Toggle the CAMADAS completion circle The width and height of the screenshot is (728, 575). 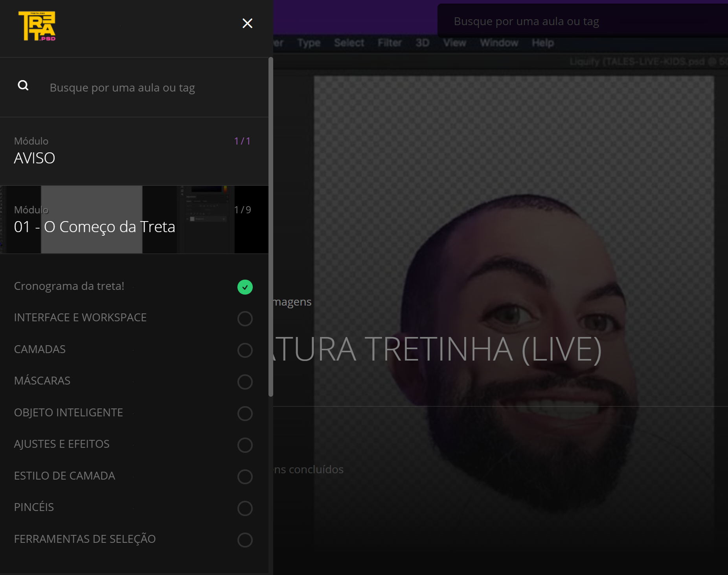click(245, 350)
